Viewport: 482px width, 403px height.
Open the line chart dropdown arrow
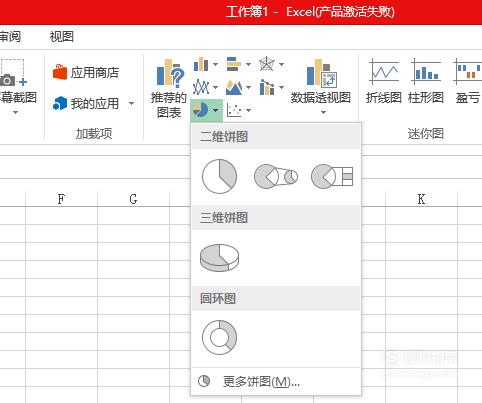215,87
